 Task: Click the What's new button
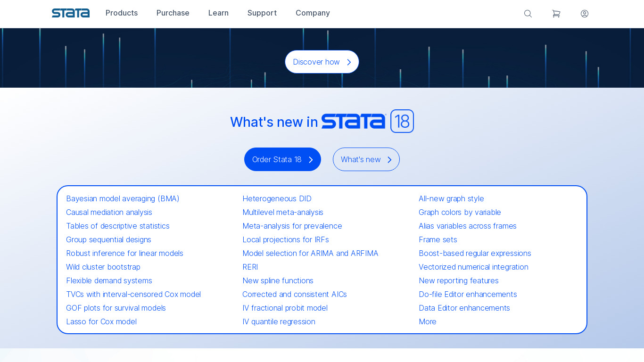(366, 159)
